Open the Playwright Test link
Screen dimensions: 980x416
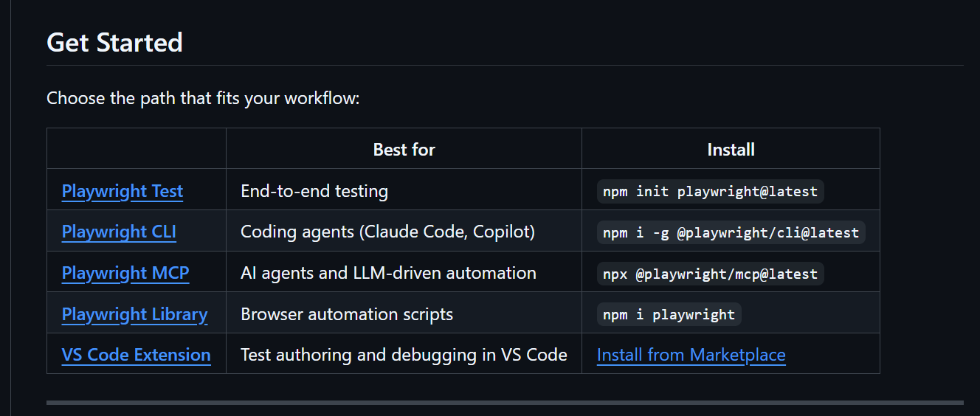[x=122, y=191]
